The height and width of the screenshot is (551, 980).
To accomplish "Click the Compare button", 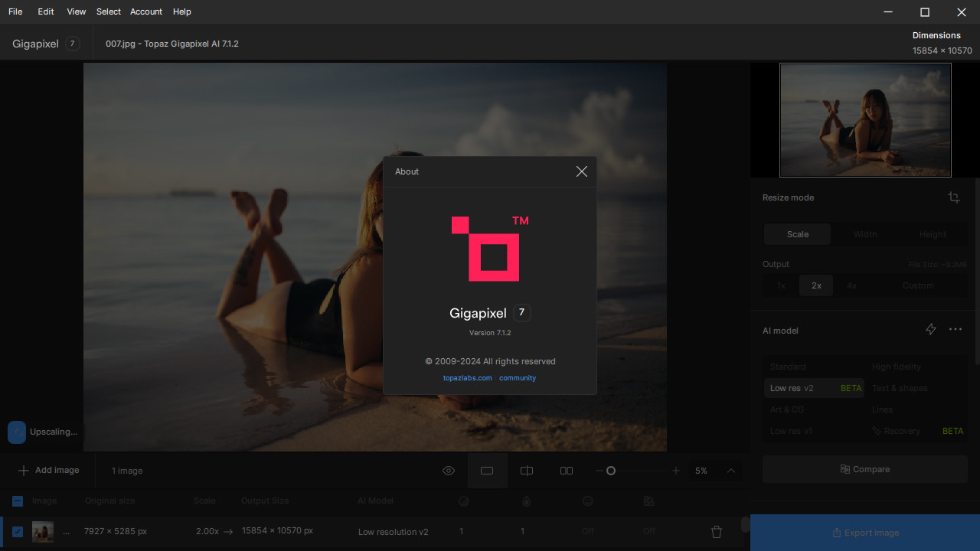I will click(x=864, y=469).
